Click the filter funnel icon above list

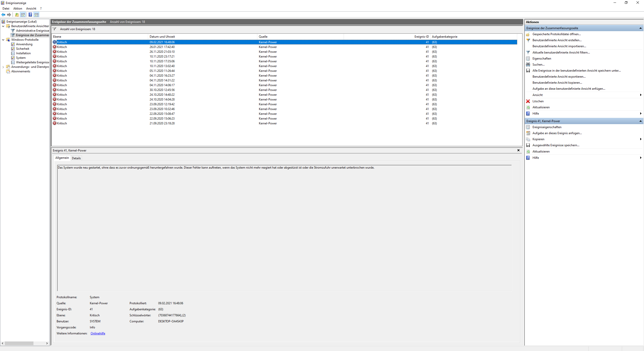(54, 29)
